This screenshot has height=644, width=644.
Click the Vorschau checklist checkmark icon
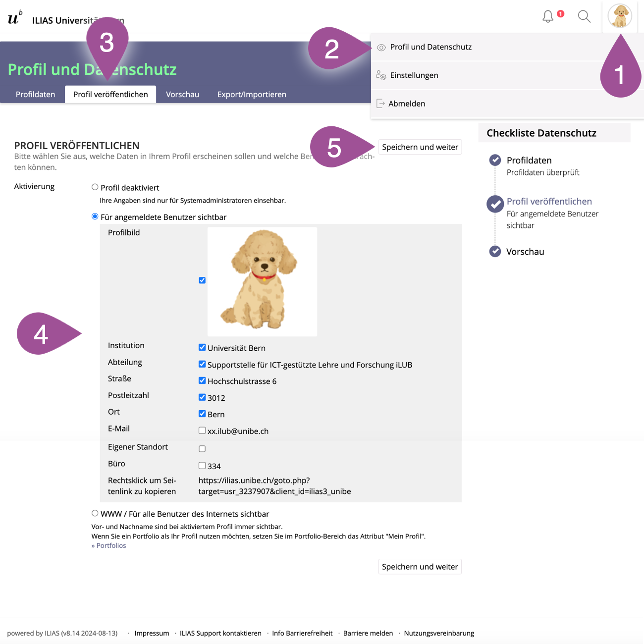pos(495,251)
